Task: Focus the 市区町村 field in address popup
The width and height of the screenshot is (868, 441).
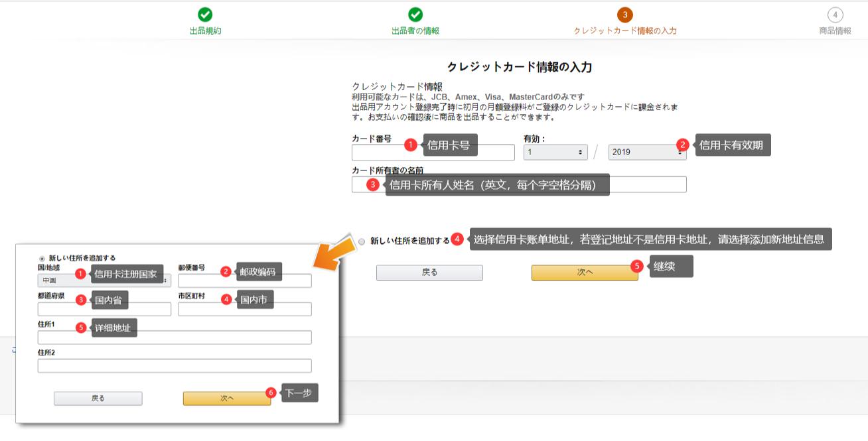Action: pyautogui.click(x=245, y=309)
